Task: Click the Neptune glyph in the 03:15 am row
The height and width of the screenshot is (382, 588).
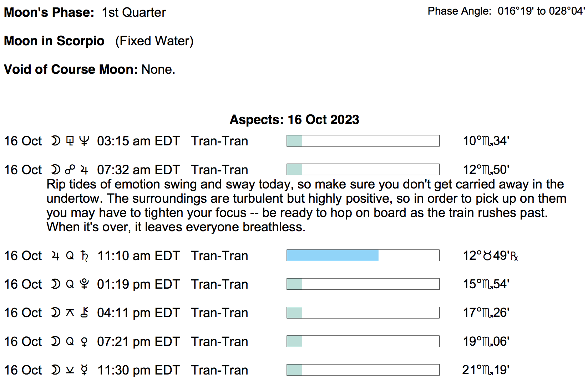Action: pyautogui.click(x=84, y=141)
